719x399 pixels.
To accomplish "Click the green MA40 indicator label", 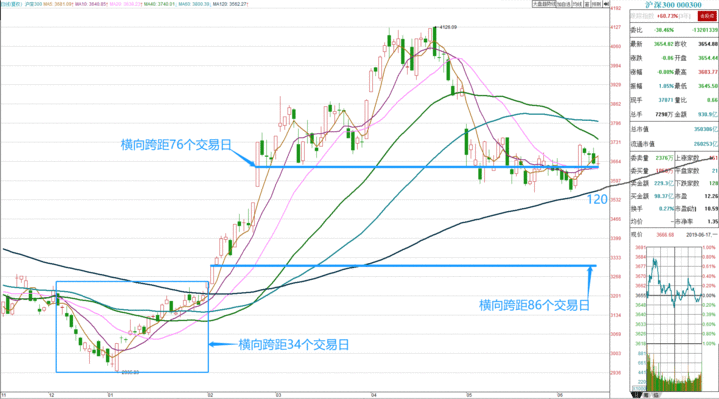I will (160, 4).
